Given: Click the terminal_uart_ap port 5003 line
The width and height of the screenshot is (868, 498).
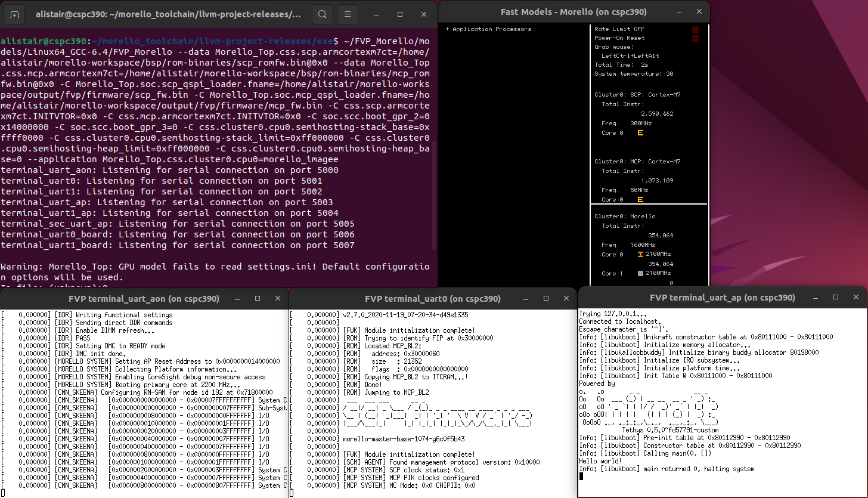Looking at the screenshot, I should pos(167,202).
